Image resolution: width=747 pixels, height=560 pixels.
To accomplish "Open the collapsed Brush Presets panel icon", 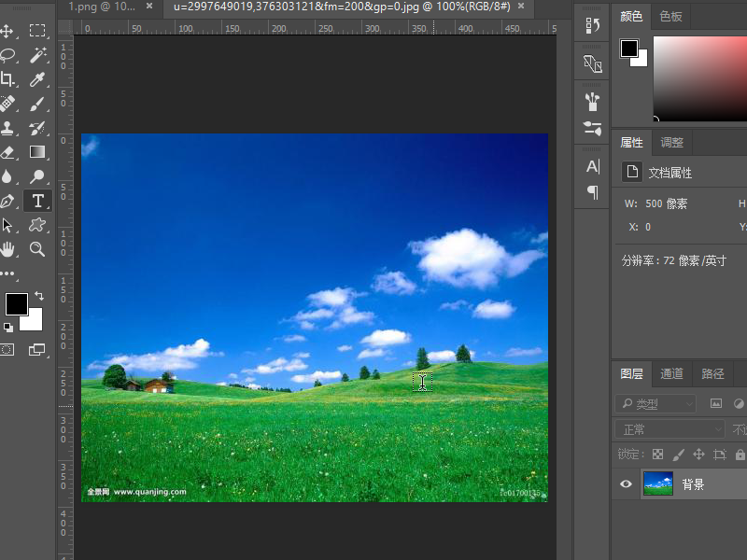I will click(x=593, y=102).
